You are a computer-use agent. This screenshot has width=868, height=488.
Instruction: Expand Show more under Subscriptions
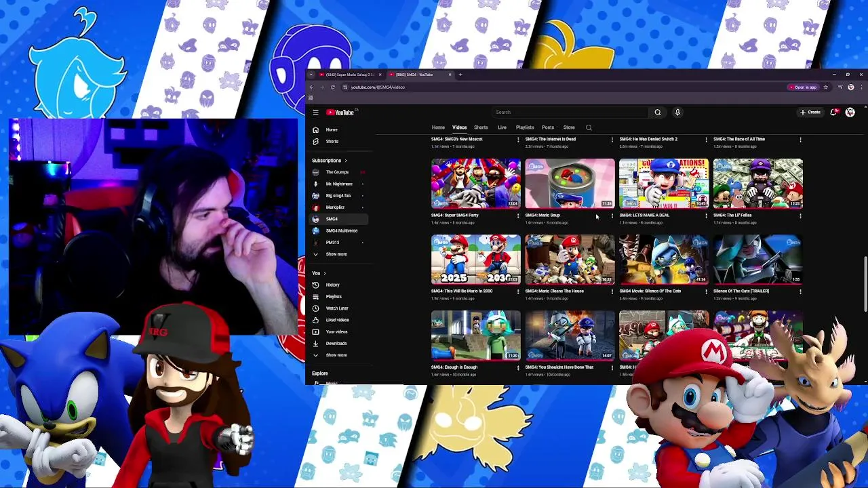click(338, 254)
